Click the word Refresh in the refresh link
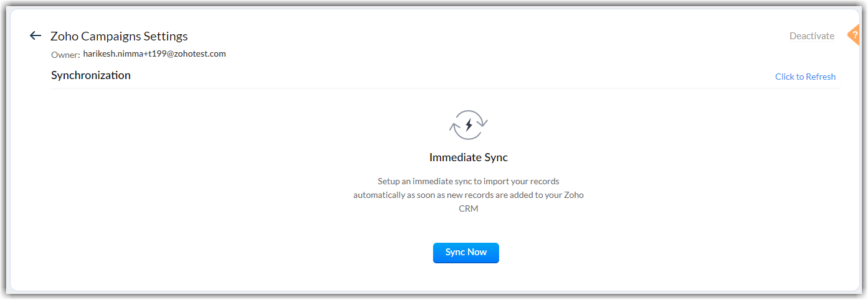This screenshot has width=868, height=300. (x=821, y=77)
